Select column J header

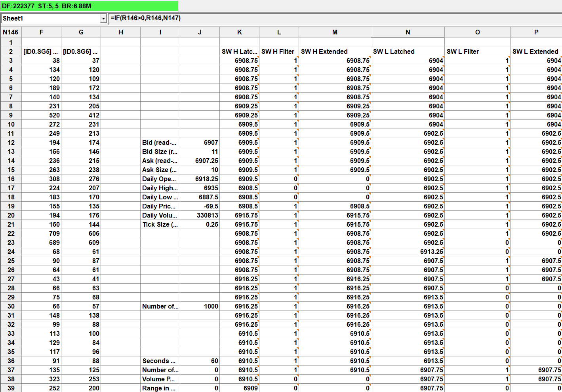tap(200, 32)
